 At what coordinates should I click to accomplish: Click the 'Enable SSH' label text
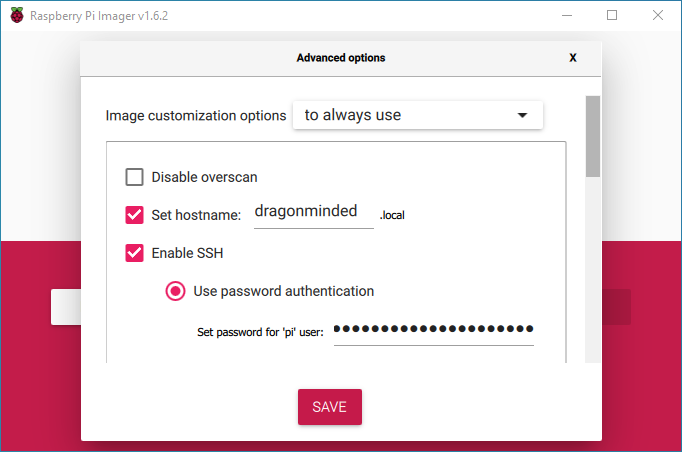(x=187, y=253)
